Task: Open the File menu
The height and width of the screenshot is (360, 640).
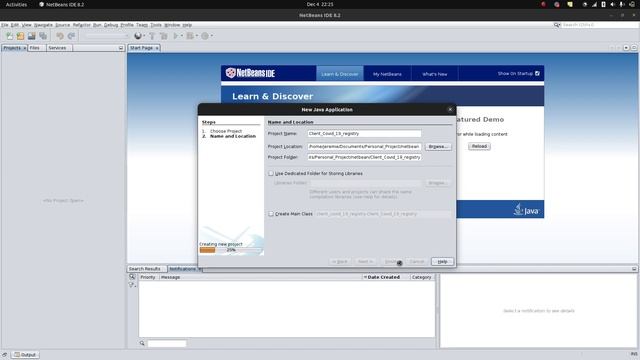Action: click(4, 25)
